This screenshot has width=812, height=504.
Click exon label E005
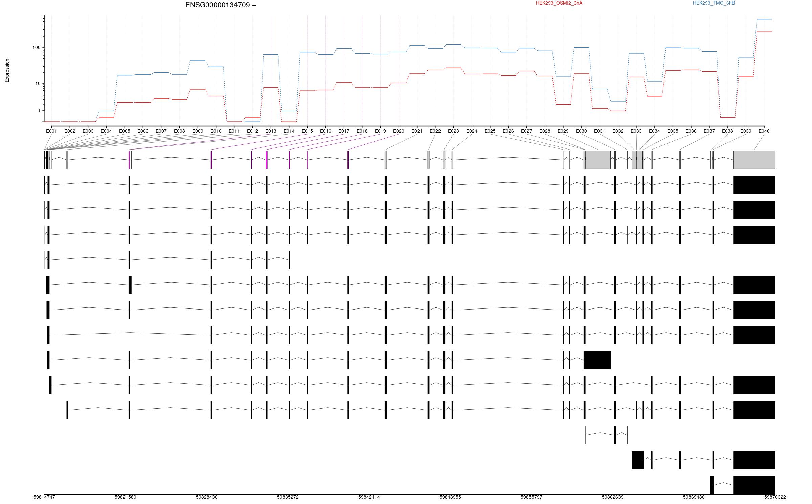coord(125,131)
